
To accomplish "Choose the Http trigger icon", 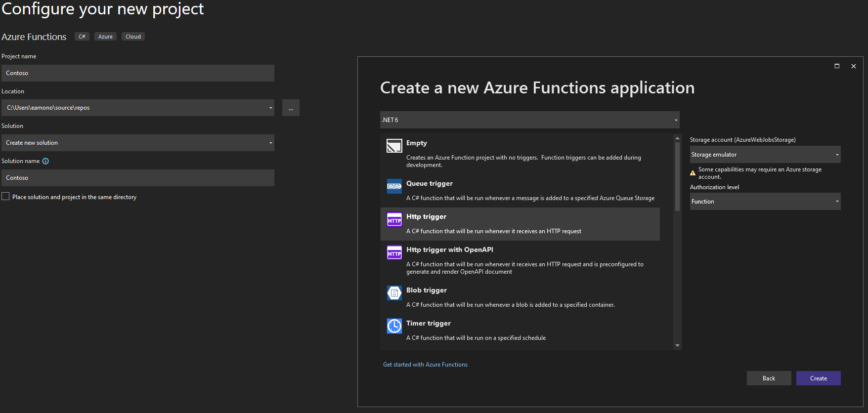I will click(394, 220).
